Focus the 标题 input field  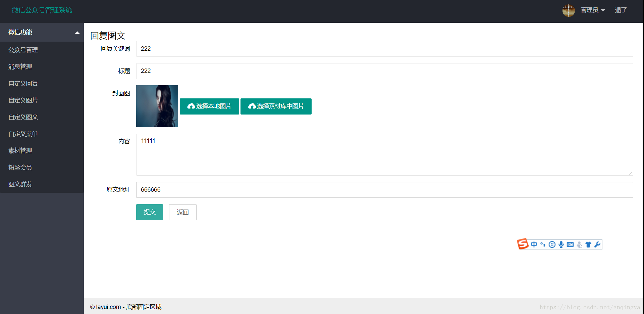385,71
